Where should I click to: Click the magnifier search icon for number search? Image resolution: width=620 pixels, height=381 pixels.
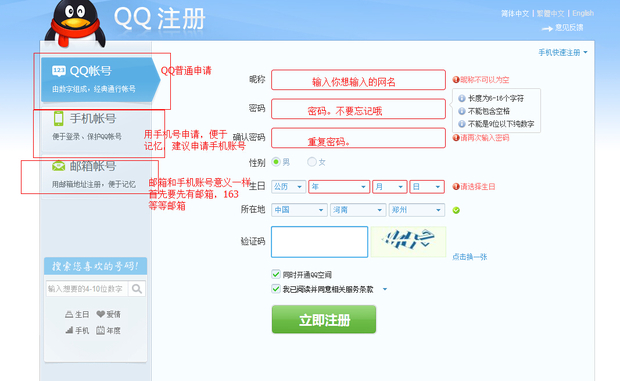(137, 289)
